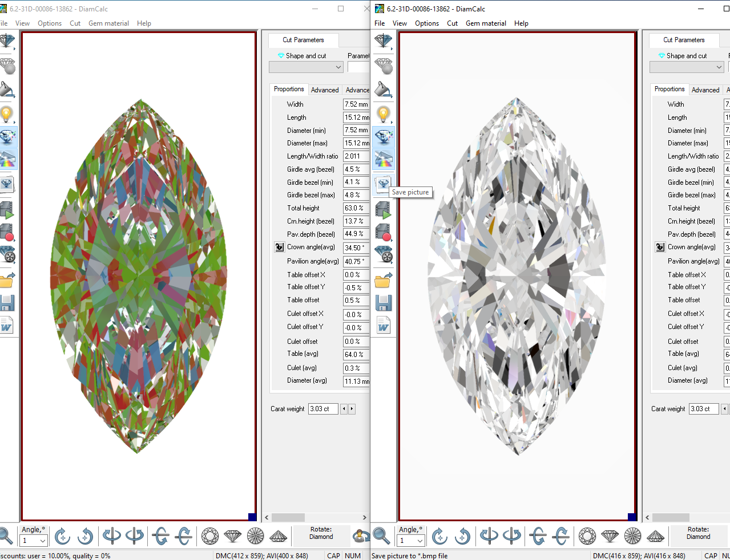Select Cut Parameters tab in right window

click(684, 40)
